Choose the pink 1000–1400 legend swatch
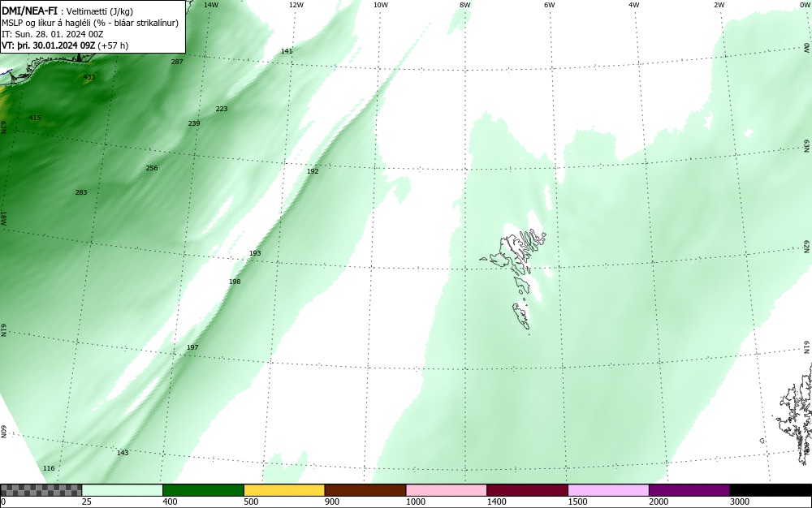 [x=447, y=490]
